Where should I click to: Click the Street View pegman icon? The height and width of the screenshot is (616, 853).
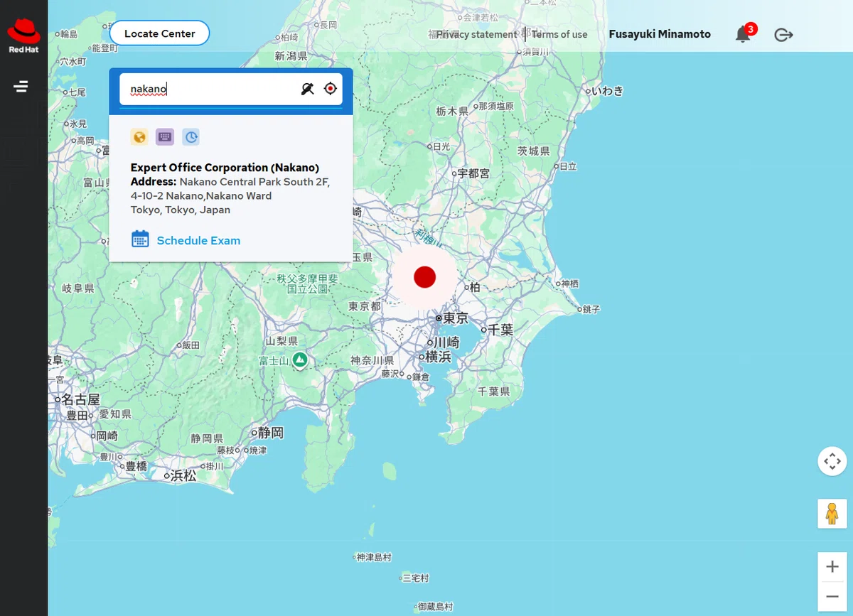[x=832, y=513]
